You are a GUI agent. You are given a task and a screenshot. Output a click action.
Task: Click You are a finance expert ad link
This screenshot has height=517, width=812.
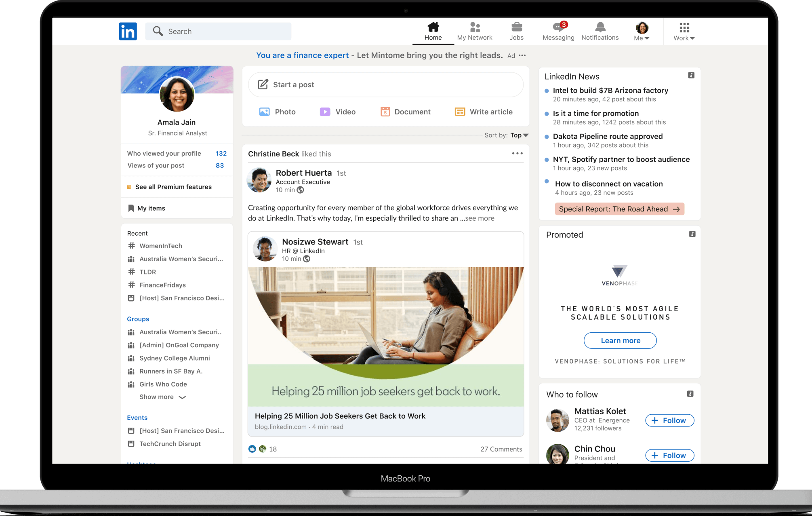[302, 55]
